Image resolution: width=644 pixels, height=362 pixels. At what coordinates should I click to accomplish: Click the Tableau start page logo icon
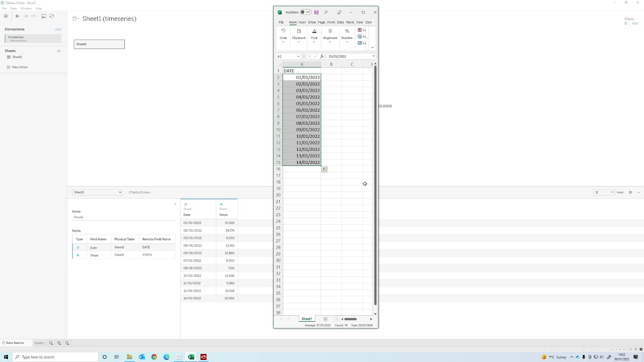[6, 16]
